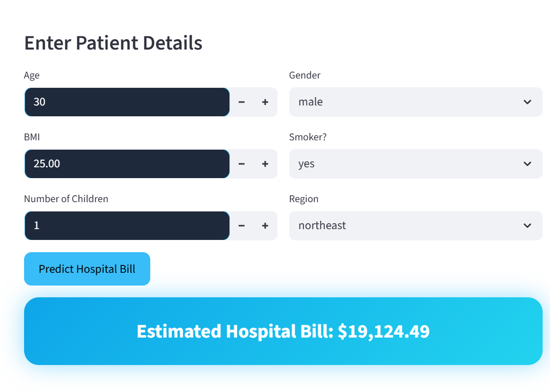Focus the Age input field containing 30

click(127, 102)
